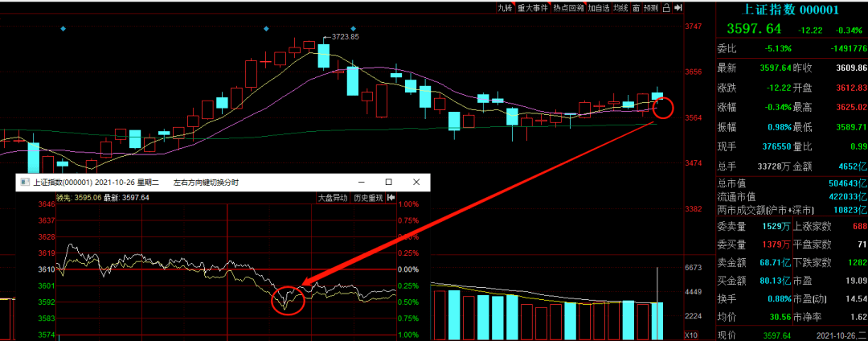Screen dimensions: 868x341
Task: Maximize the intraday chart popup
Action: click(x=388, y=183)
